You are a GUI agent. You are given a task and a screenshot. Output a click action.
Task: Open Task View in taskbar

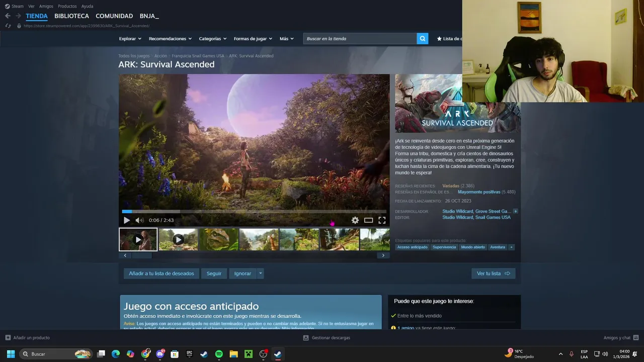[101, 354]
